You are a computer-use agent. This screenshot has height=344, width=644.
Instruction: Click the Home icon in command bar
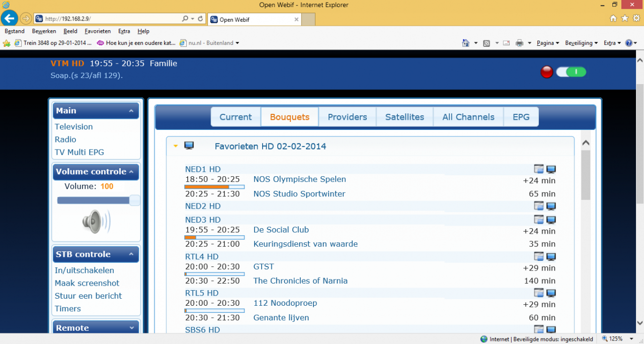466,43
